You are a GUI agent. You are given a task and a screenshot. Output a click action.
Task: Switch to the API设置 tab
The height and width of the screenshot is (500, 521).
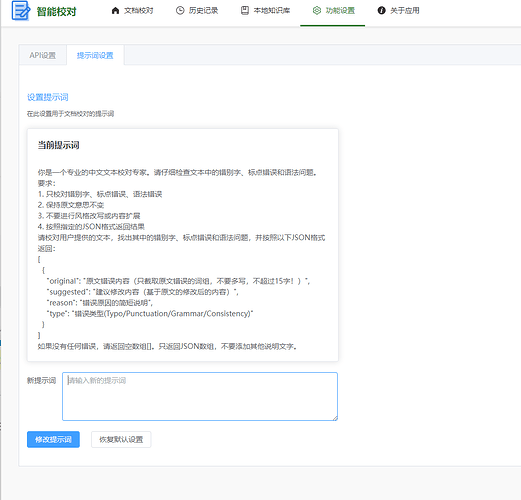(43, 55)
